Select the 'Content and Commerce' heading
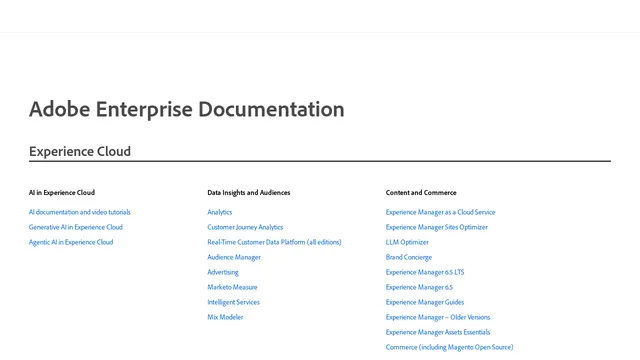The width and height of the screenshot is (640, 360). [x=421, y=193]
